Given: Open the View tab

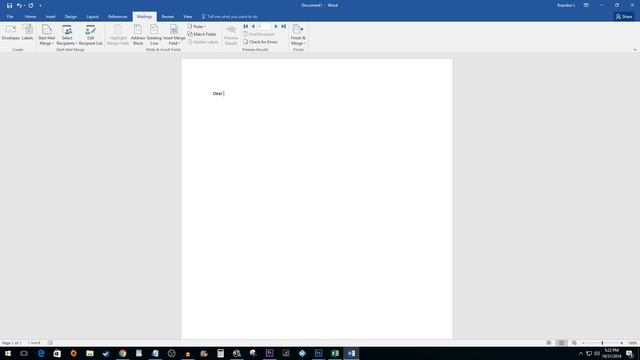Looking at the screenshot, I should point(187,17).
